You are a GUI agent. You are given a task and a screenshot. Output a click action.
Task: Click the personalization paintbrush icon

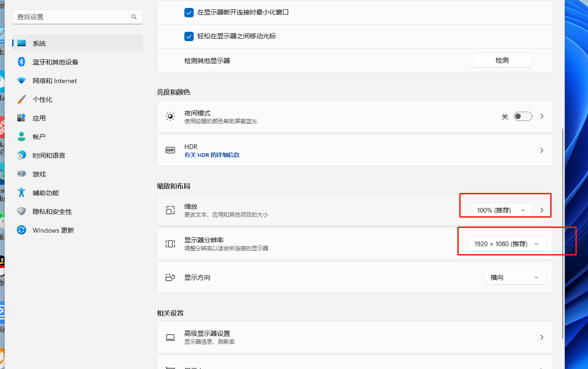coord(21,99)
